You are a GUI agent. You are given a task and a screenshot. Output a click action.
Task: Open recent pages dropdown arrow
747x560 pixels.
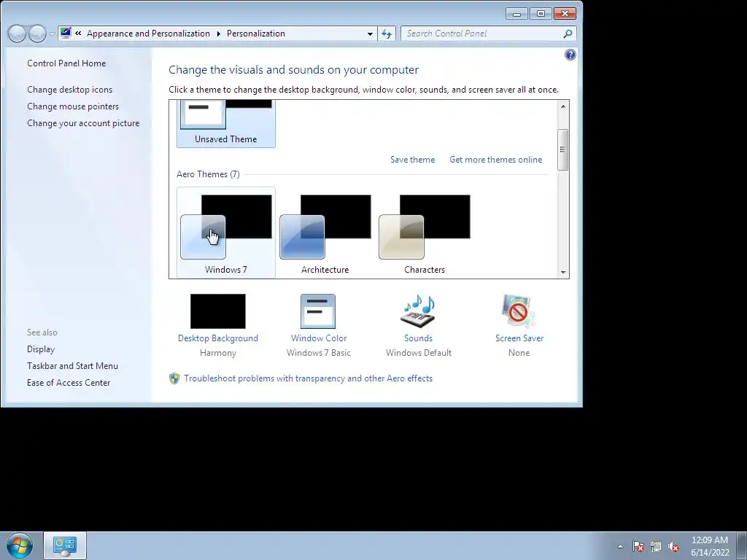click(52, 34)
